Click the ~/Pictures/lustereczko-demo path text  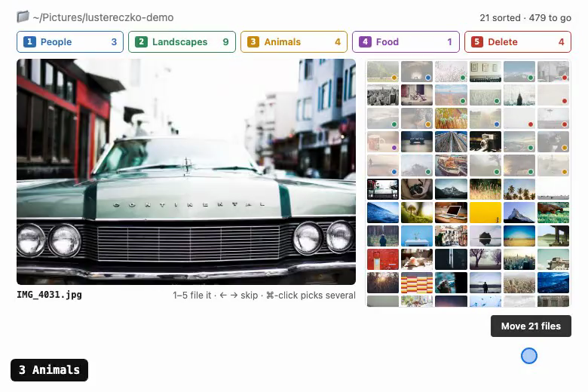pyautogui.click(x=103, y=17)
